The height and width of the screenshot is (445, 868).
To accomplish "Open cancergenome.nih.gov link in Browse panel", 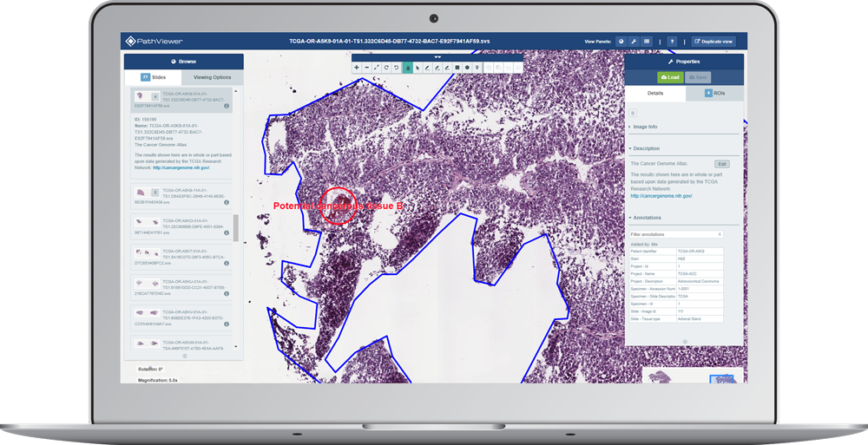I will click(x=181, y=167).
